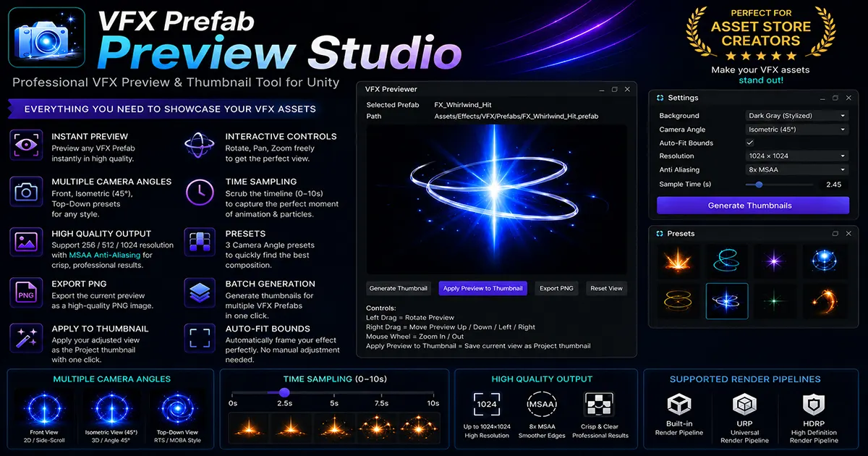Click the camera app logo icon
This screenshot has width=868, height=456.
click(48, 37)
